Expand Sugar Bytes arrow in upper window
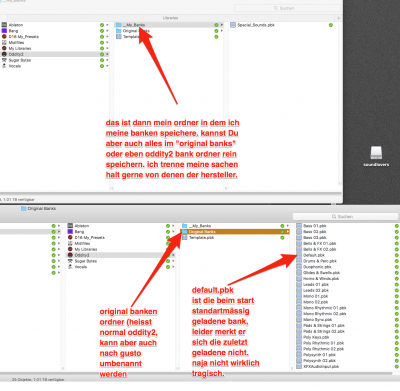Screen dimensions: 400x391 point(107,60)
